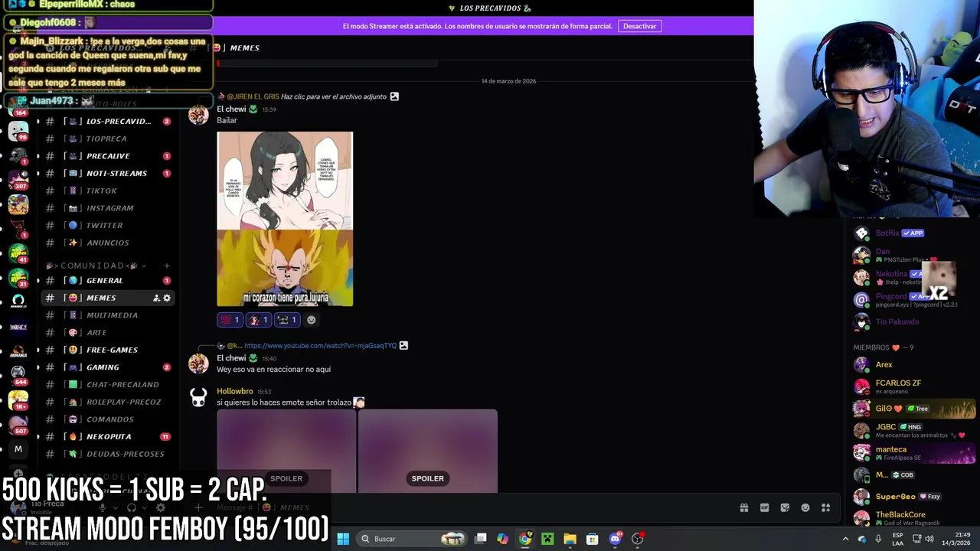This screenshot has width=980, height=551.
Task: Open Minecraft icon on the taskbar
Action: click(x=547, y=539)
